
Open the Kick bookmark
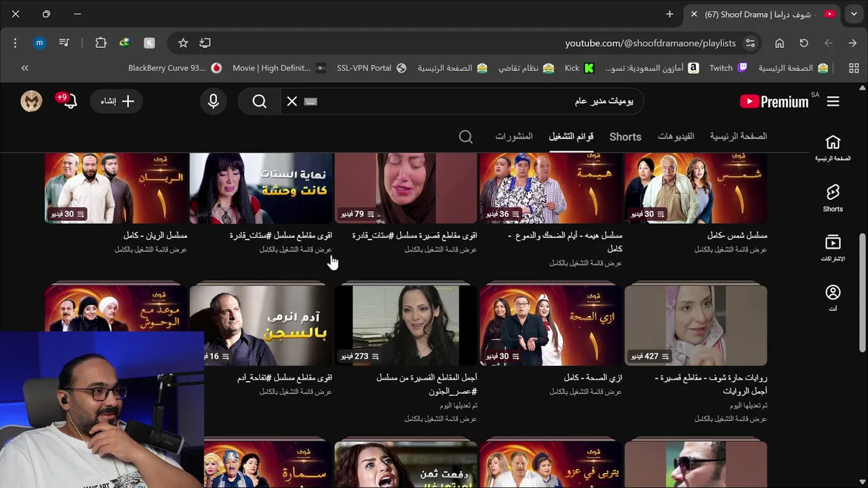click(x=580, y=68)
